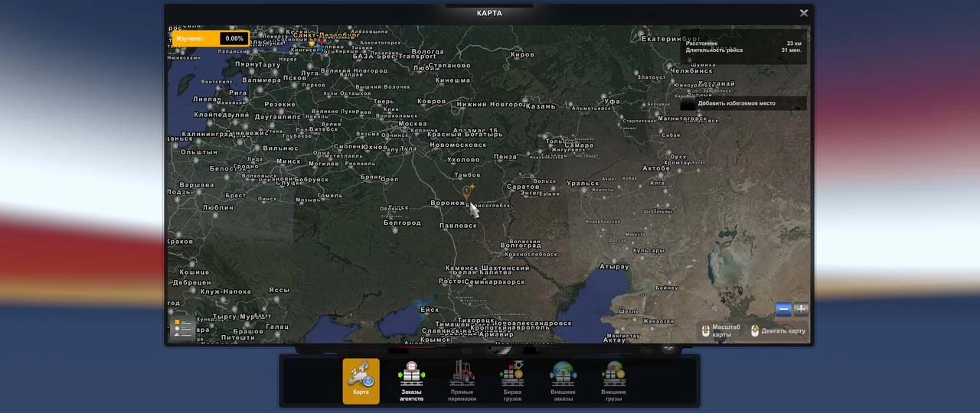Click the Москва city on the map
The width and height of the screenshot is (980, 413).
413,124
